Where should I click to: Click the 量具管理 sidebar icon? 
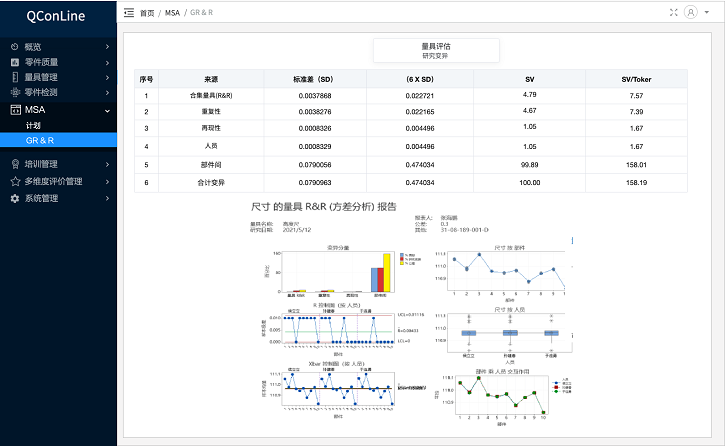tap(15, 77)
